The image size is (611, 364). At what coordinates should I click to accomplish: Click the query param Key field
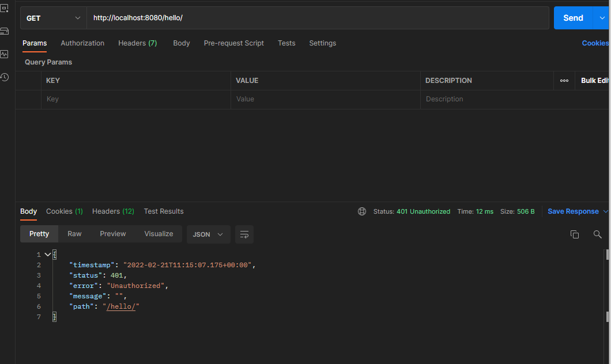pyautogui.click(x=136, y=99)
